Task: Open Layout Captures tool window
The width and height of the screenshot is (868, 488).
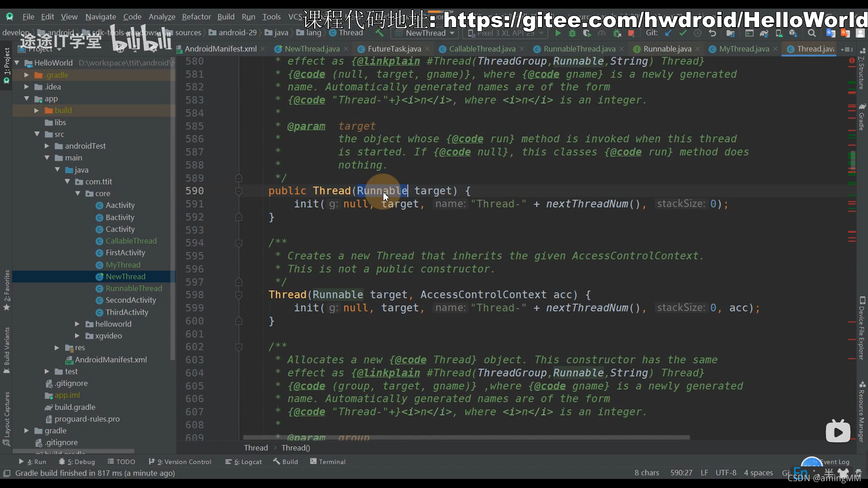Action: 6,418
